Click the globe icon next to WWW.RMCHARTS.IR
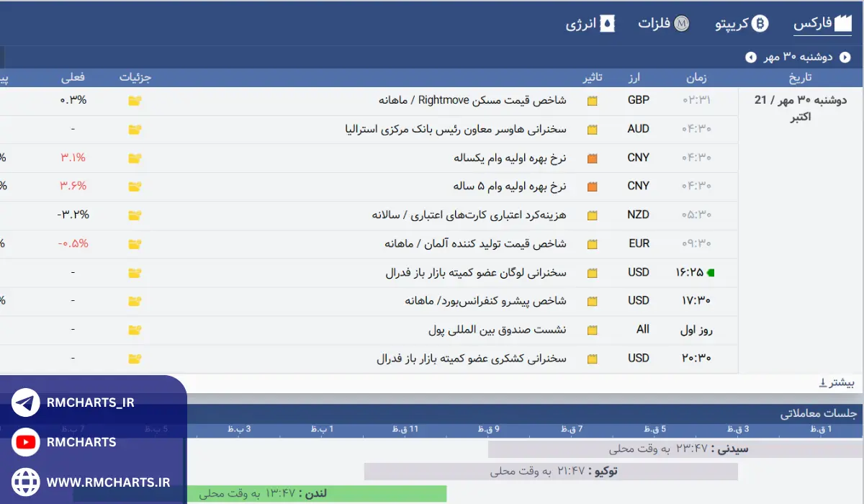864x504 pixels. click(x=25, y=482)
